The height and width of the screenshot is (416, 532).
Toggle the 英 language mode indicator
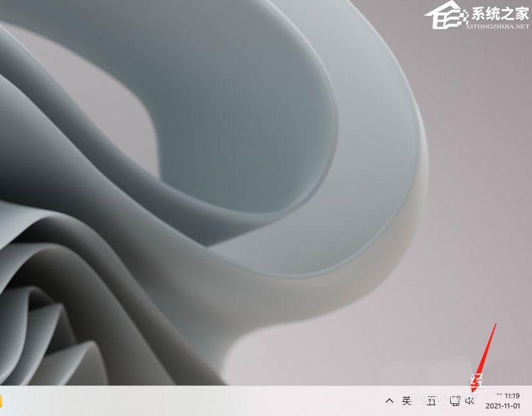click(407, 401)
